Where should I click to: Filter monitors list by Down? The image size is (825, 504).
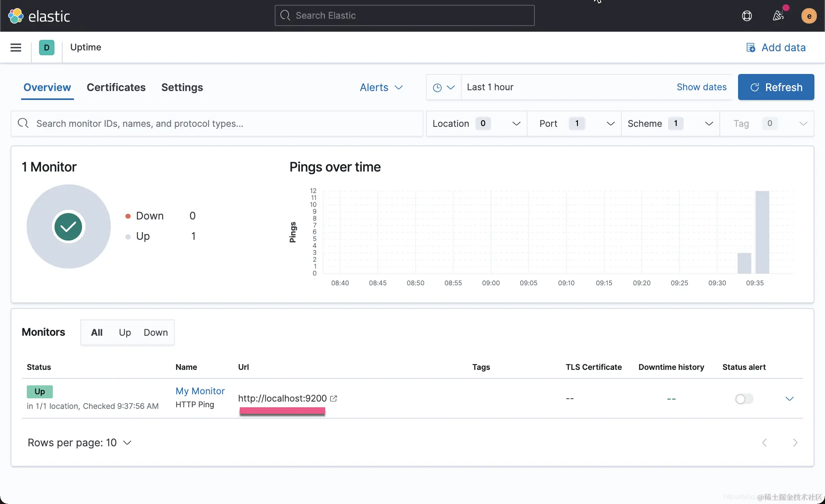point(156,332)
